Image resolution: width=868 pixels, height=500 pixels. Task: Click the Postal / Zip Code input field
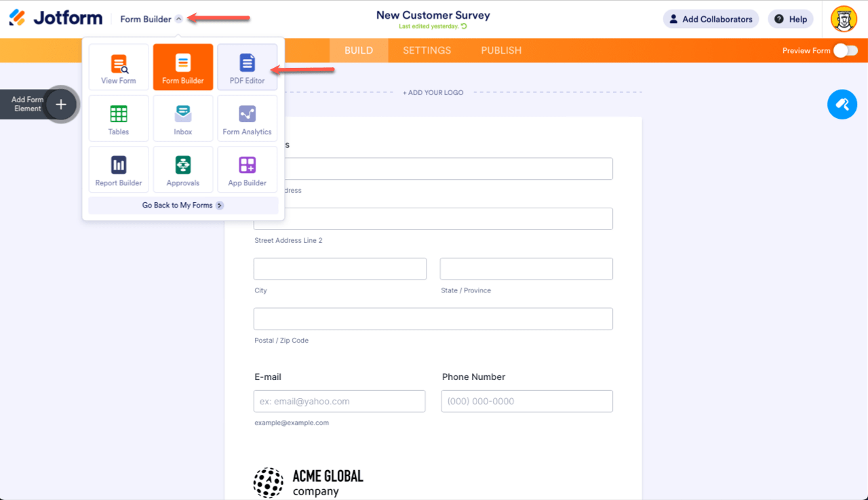(433, 319)
